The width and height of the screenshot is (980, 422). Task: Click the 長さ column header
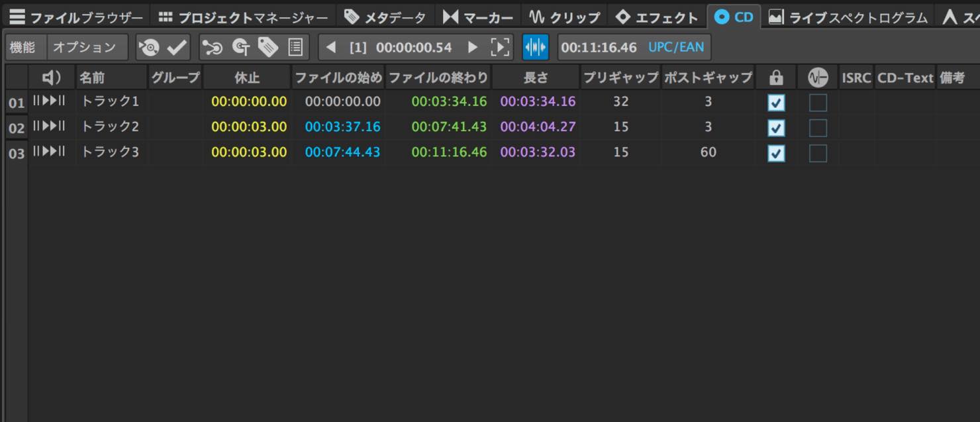coord(536,78)
